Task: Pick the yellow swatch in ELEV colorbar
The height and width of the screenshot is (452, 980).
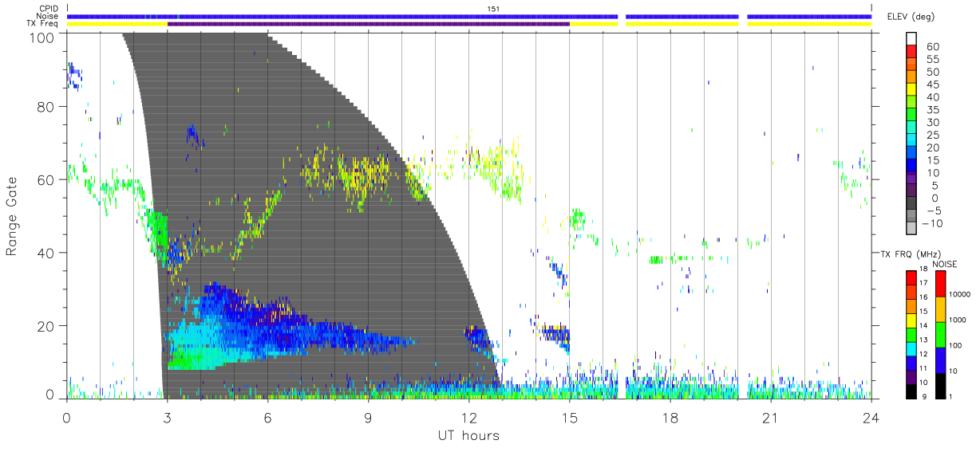Action: coord(912,91)
